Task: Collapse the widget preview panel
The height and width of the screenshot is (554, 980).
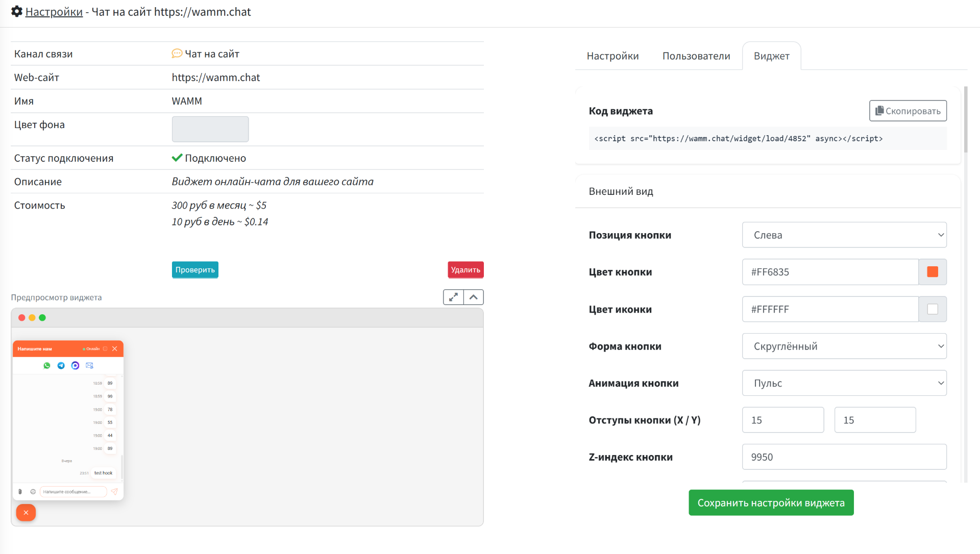Action: (474, 297)
